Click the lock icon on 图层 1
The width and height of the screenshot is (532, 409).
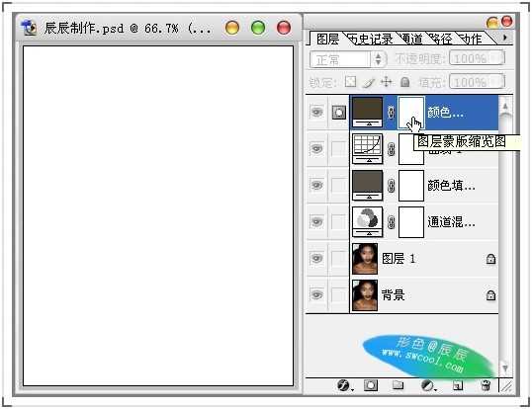(490, 259)
